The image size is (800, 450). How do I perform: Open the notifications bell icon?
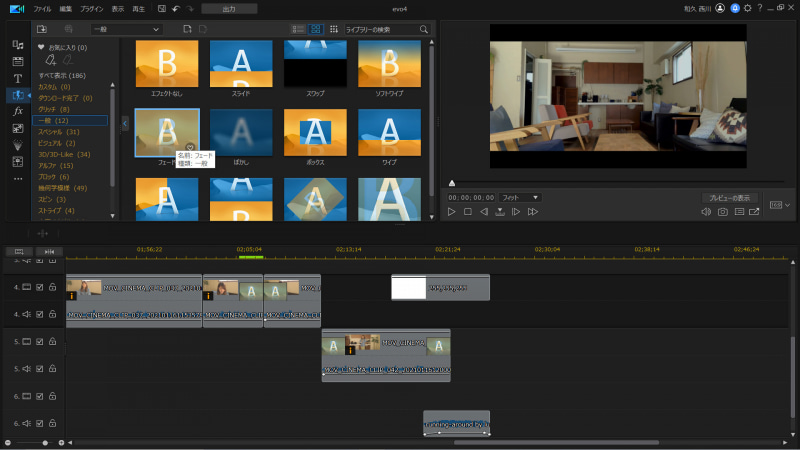[735, 8]
